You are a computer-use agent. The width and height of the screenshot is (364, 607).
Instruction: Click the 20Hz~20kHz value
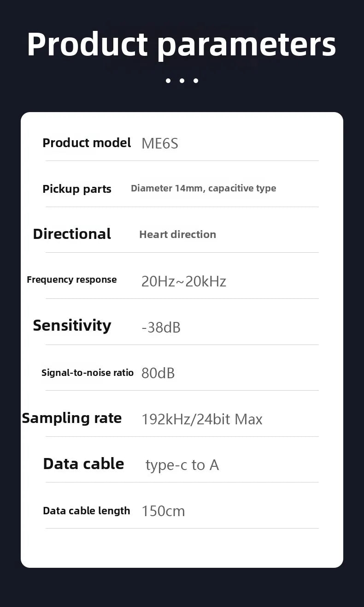184,281
